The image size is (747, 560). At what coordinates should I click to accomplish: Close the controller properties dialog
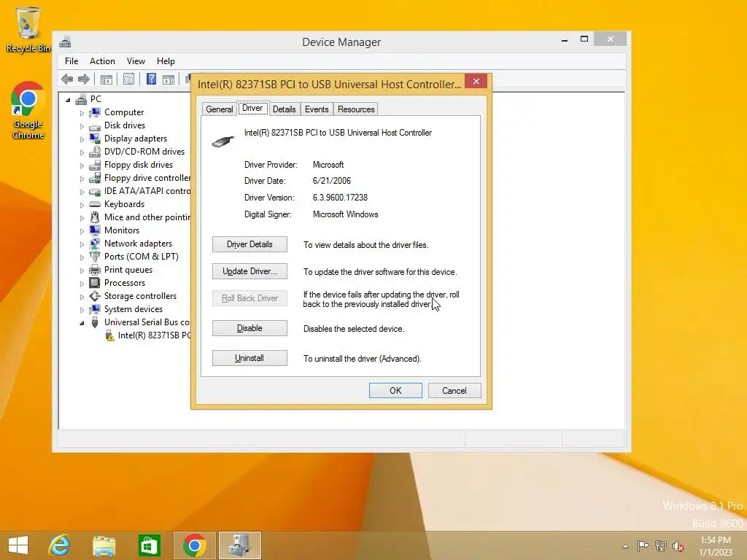click(476, 82)
